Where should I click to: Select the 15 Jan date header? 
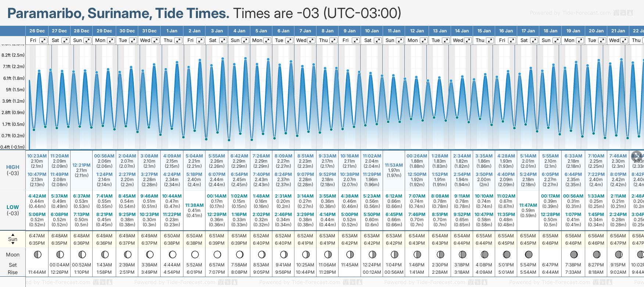484,31
